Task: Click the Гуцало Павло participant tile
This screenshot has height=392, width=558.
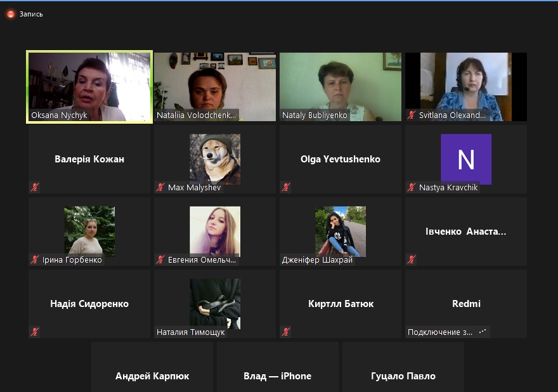Action: coord(403,367)
